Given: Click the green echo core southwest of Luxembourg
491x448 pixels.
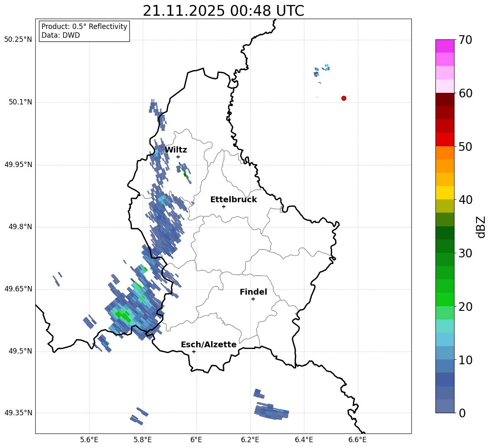Looking at the screenshot, I should tap(123, 315).
